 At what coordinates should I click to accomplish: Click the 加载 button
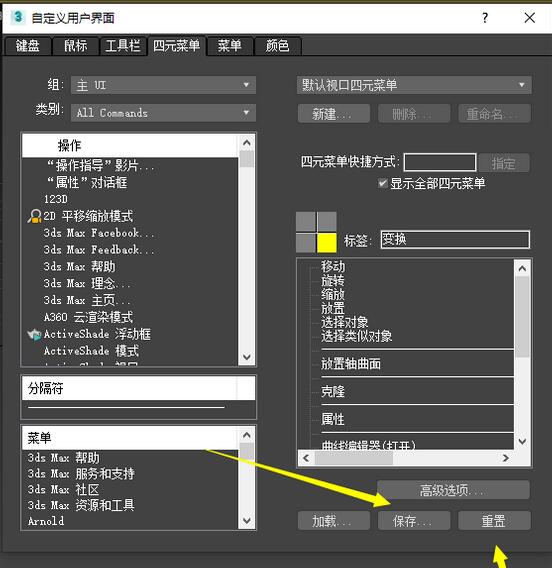pyautogui.click(x=334, y=521)
